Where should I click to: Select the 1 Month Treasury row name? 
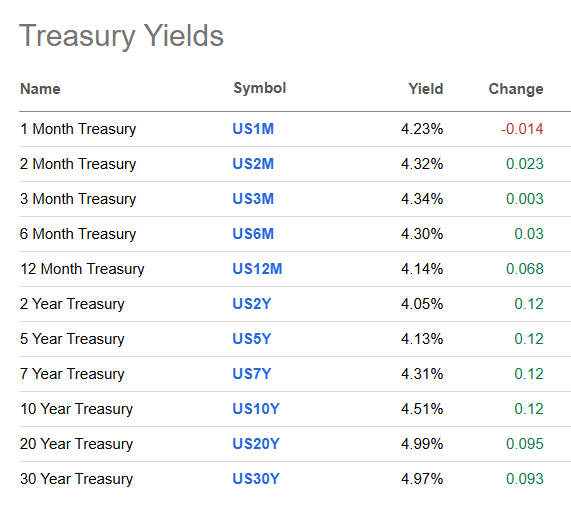78,129
